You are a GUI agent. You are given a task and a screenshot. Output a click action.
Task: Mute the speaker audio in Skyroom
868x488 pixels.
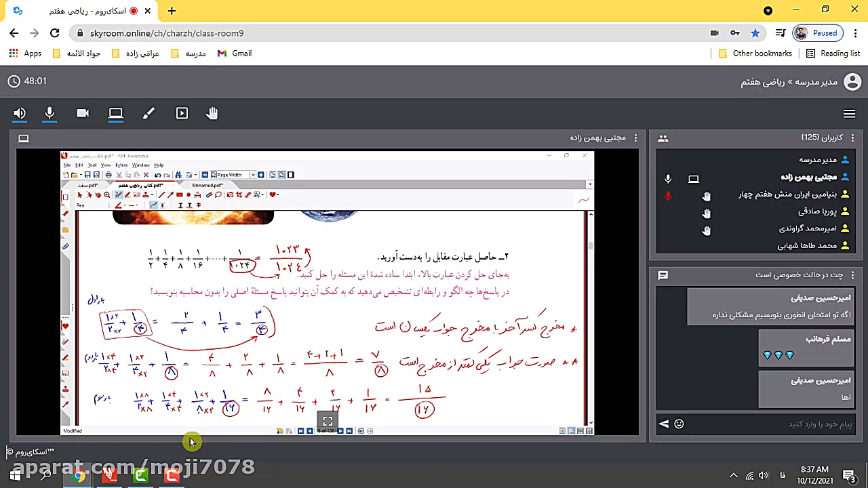click(19, 113)
